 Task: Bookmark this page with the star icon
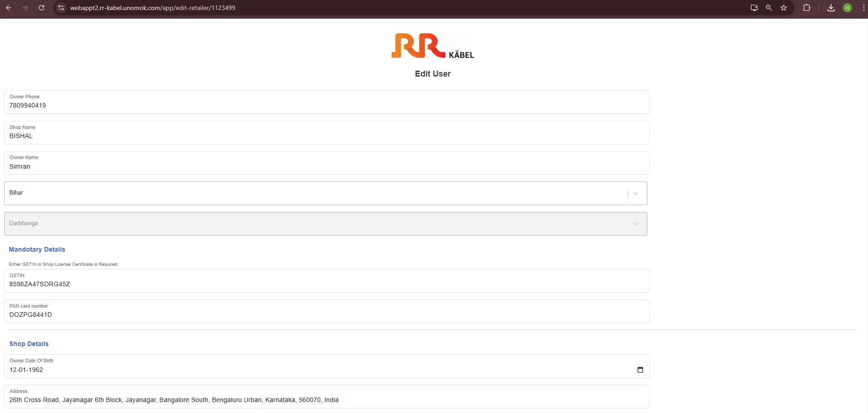point(784,8)
